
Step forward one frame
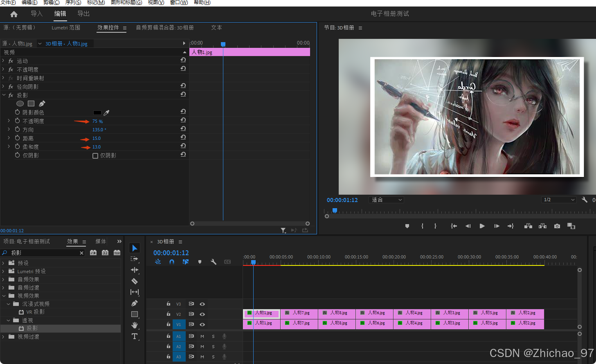(x=497, y=226)
